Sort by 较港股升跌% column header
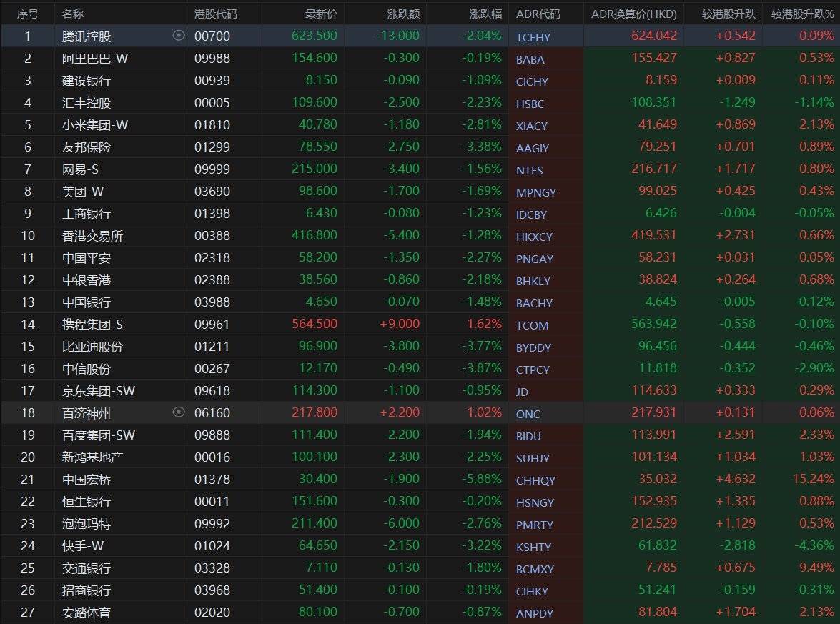This screenshot has width=840, height=624. [802, 14]
